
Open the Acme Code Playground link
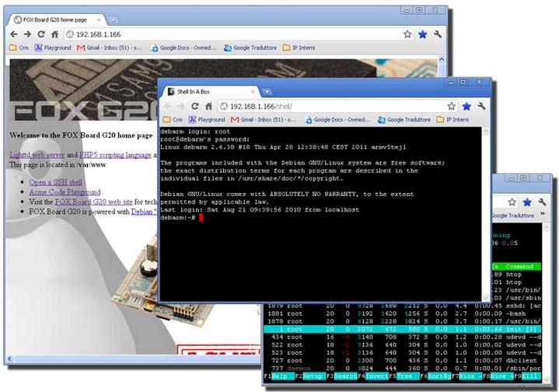pos(65,192)
